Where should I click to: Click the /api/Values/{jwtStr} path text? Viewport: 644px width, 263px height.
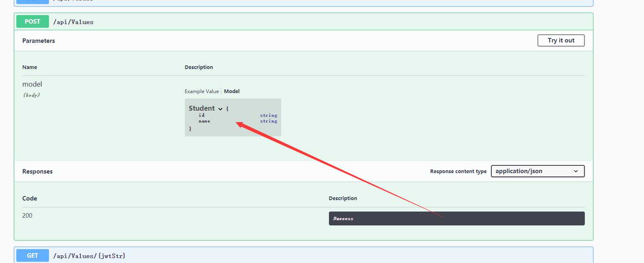point(89,256)
